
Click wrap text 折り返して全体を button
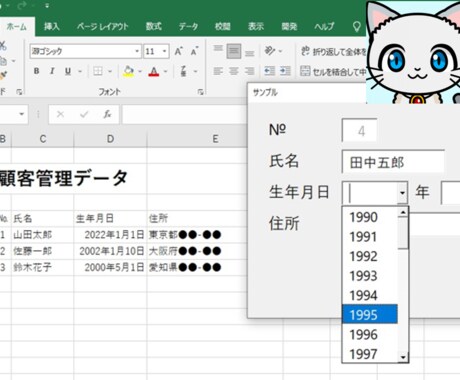pos(333,51)
